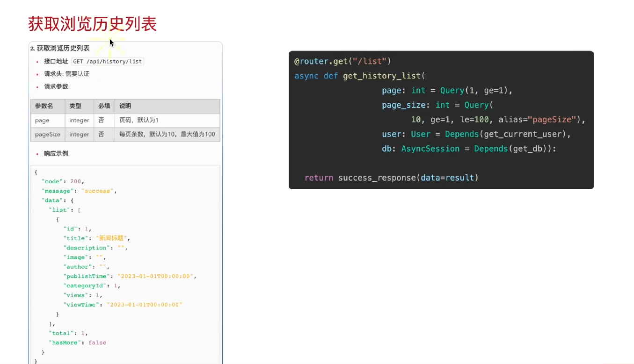This screenshot has height=364, width=634.
Task: Click the "hasMore": false JSON line
Action: click(78, 343)
